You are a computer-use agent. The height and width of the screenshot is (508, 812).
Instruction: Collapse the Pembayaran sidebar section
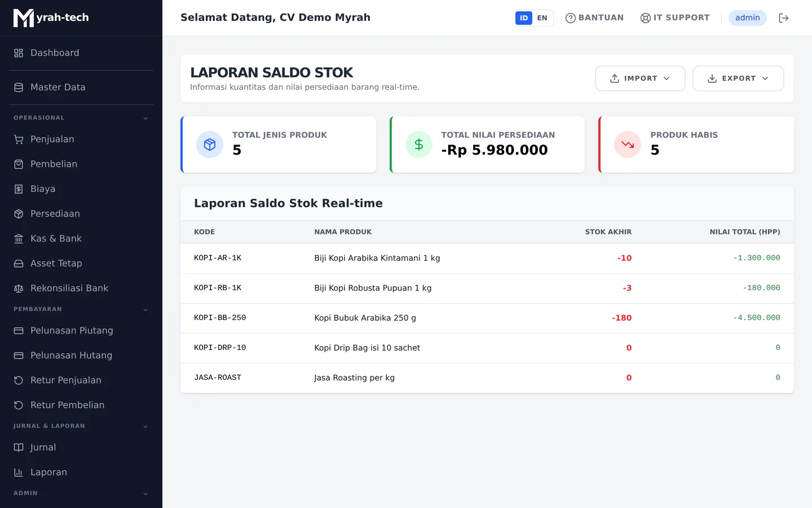click(x=145, y=309)
